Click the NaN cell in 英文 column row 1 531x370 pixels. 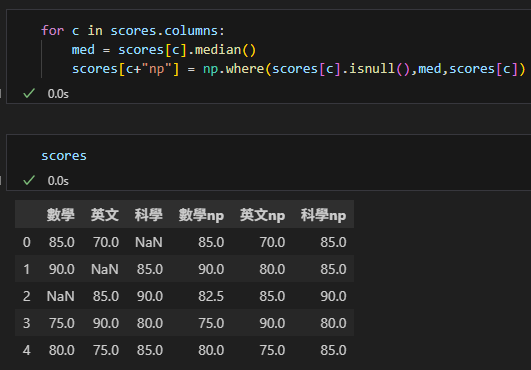click(105, 269)
